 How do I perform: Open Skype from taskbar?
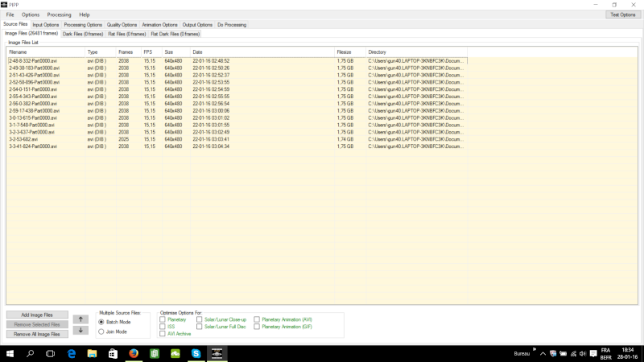click(196, 353)
